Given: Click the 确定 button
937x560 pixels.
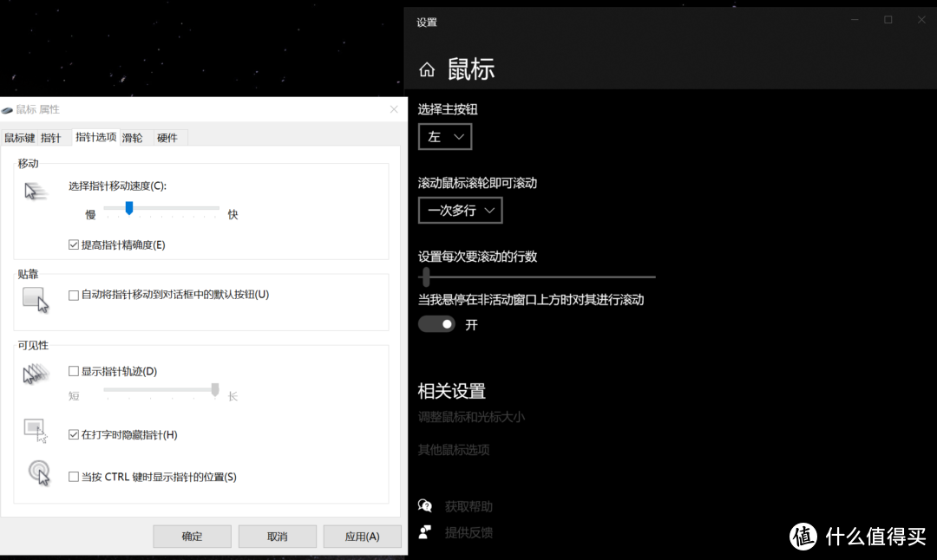Looking at the screenshot, I should 192,536.
